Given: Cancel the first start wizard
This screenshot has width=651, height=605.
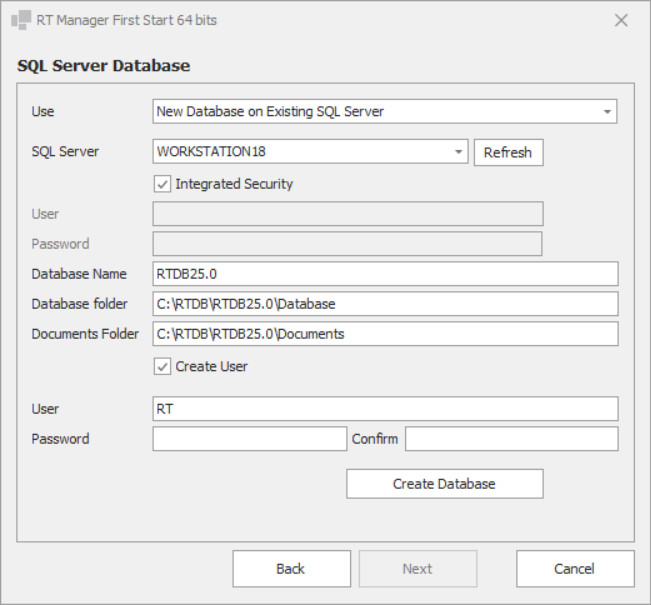Looking at the screenshot, I should point(575,569).
